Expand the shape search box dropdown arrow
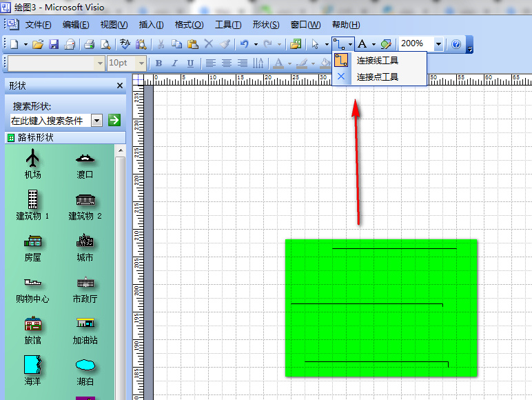 (96, 120)
